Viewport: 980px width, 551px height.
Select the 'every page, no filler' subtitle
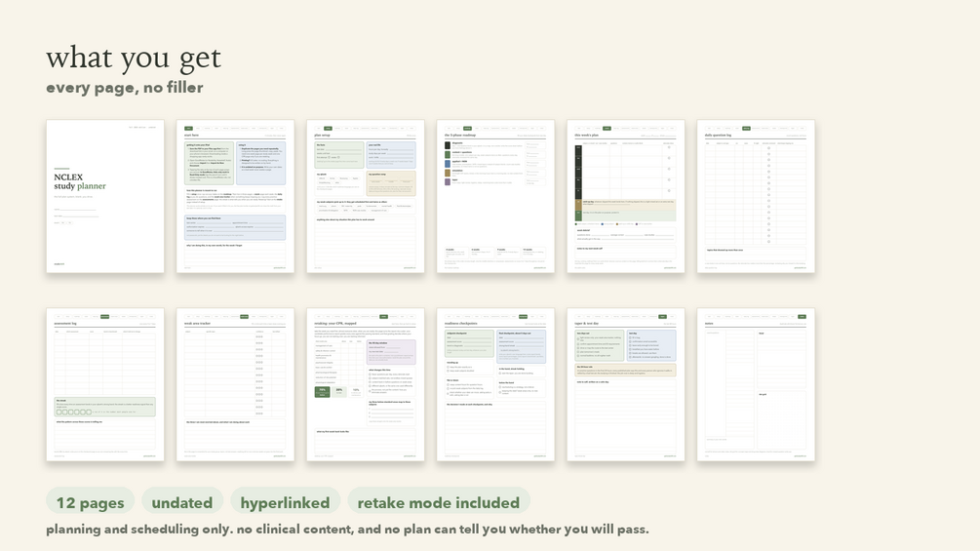(x=125, y=88)
